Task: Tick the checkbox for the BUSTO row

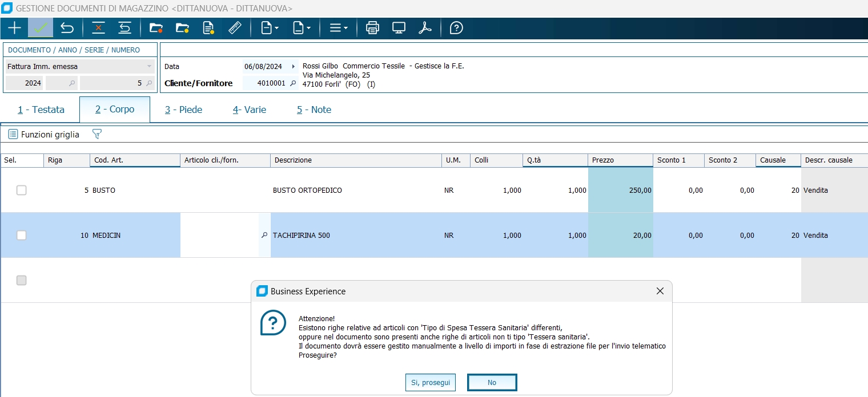Action: tap(21, 191)
